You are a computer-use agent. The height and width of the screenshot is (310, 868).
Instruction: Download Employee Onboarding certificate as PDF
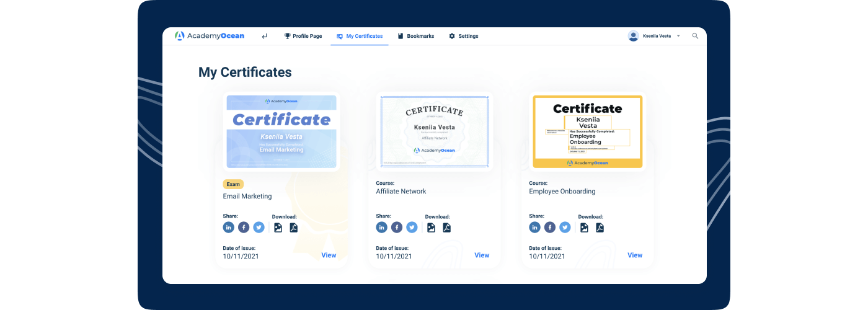click(x=600, y=228)
